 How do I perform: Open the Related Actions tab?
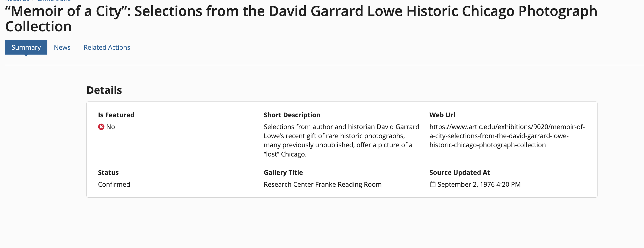click(x=107, y=48)
